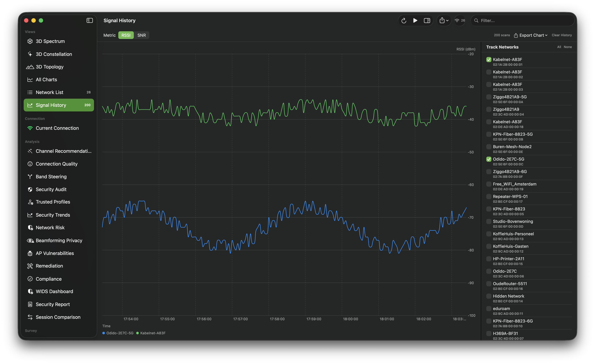This screenshot has height=364, width=595.
Task: Open Band Steering analysis
Action: pyautogui.click(x=59, y=177)
